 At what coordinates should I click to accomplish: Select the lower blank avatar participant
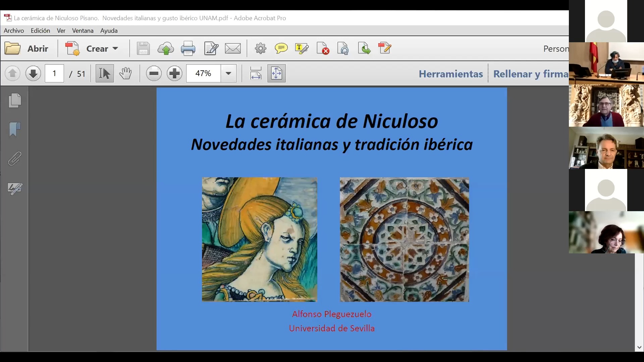pyautogui.click(x=606, y=190)
